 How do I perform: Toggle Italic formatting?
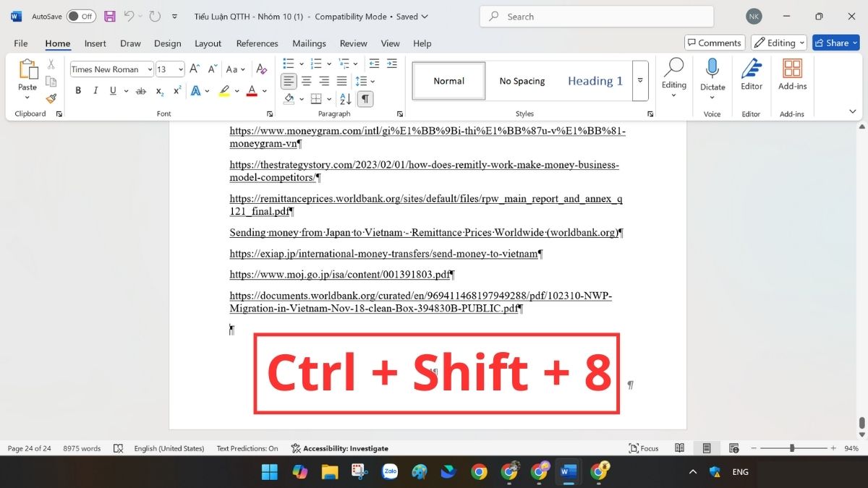pyautogui.click(x=95, y=91)
